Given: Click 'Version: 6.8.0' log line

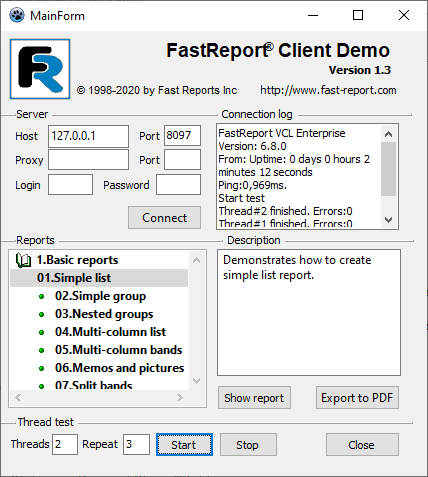Looking at the screenshot, I should (252, 146).
